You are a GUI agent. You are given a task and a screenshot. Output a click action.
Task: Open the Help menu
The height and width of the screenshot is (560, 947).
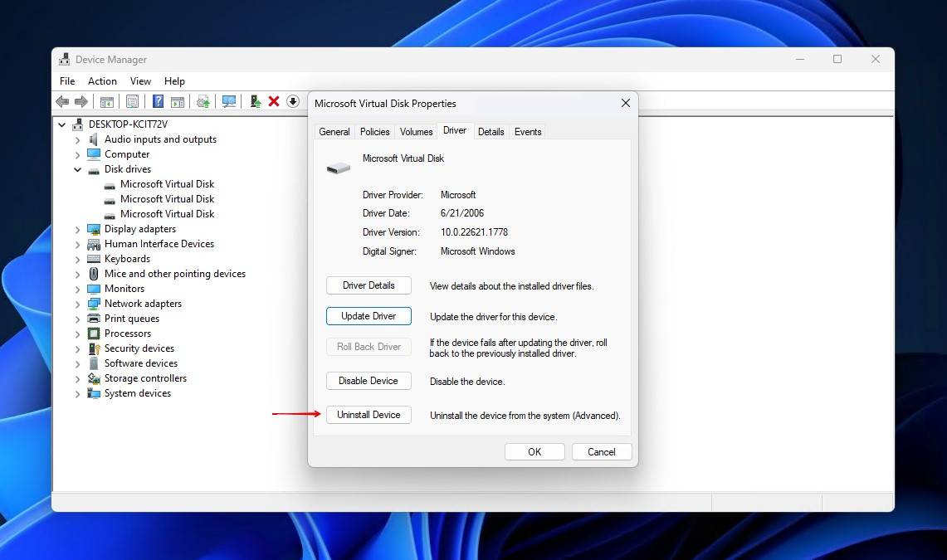coord(174,80)
